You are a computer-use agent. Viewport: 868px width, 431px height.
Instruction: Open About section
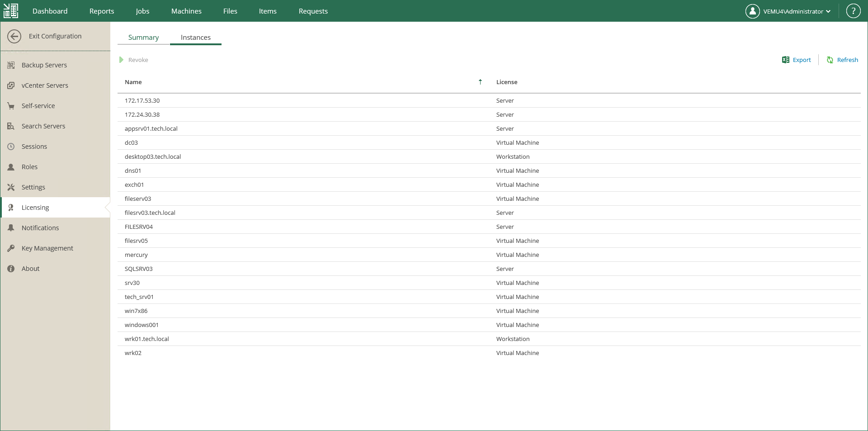pyautogui.click(x=55, y=269)
